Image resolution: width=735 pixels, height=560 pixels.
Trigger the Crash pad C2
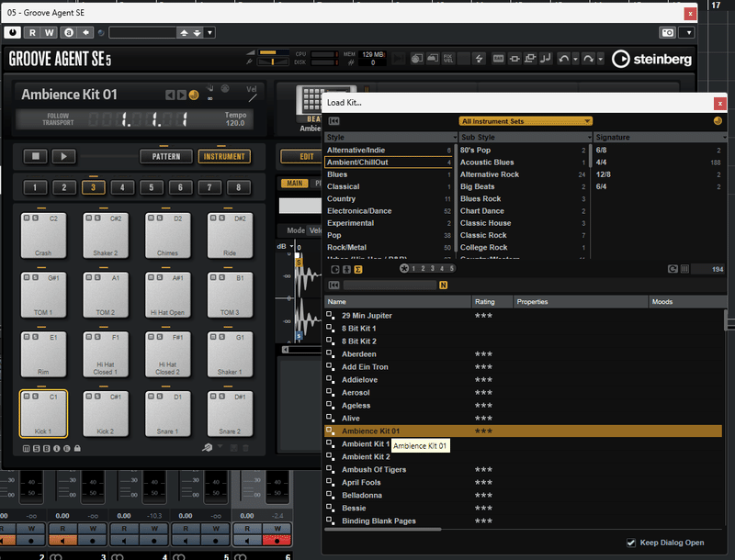[x=43, y=236]
